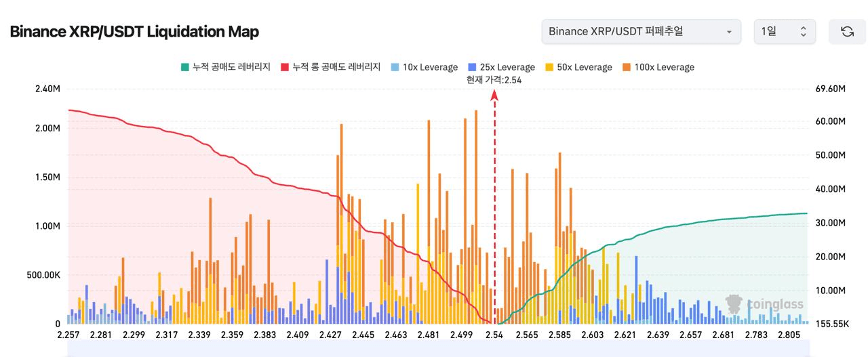868x357 pixels.
Task: Click the red arrowhead atop the current price line
Action: [495, 95]
